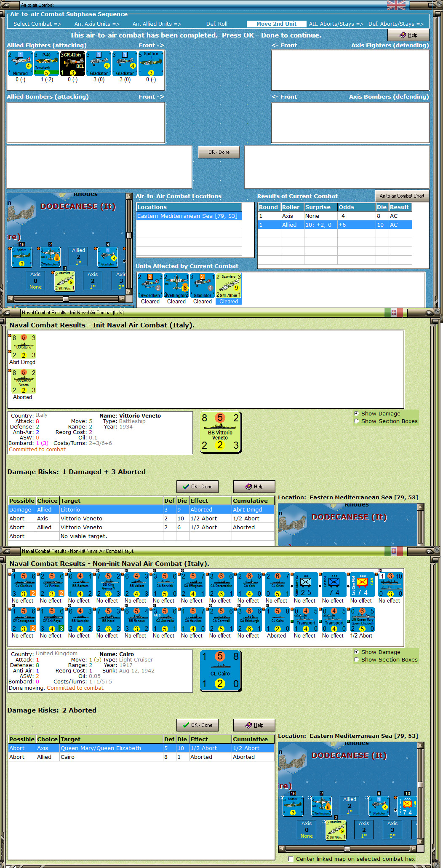The width and height of the screenshot is (443, 868).
Task: Select the BB Hood ship counter
Action: click(x=108, y=620)
